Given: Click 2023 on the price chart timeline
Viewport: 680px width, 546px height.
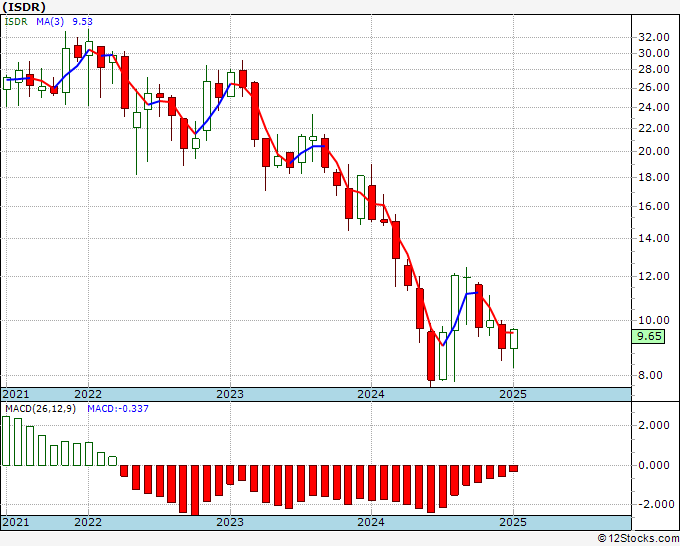Looking at the screenshot, I should coord(230,394).
